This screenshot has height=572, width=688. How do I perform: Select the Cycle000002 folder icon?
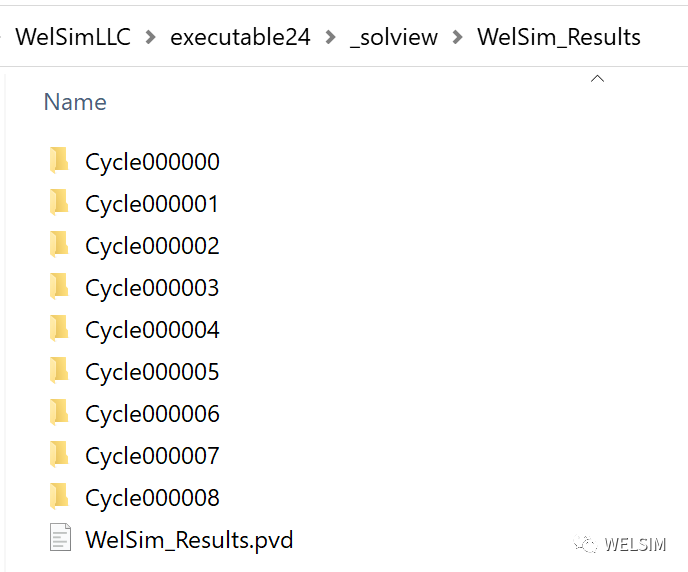[x=59, y=245]
